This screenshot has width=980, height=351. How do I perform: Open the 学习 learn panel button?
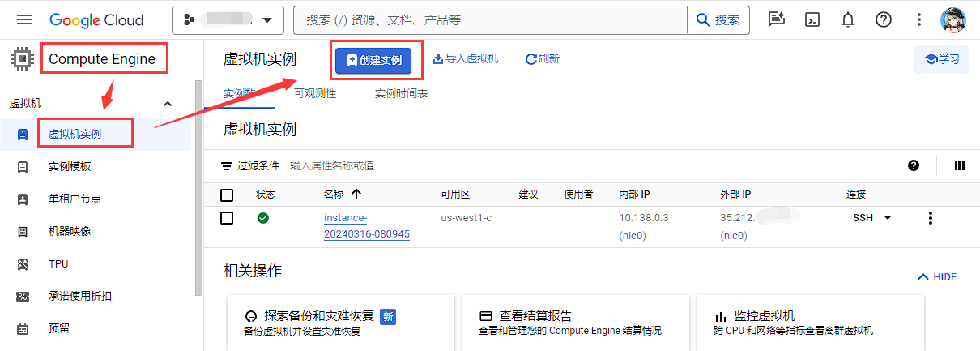942,59
